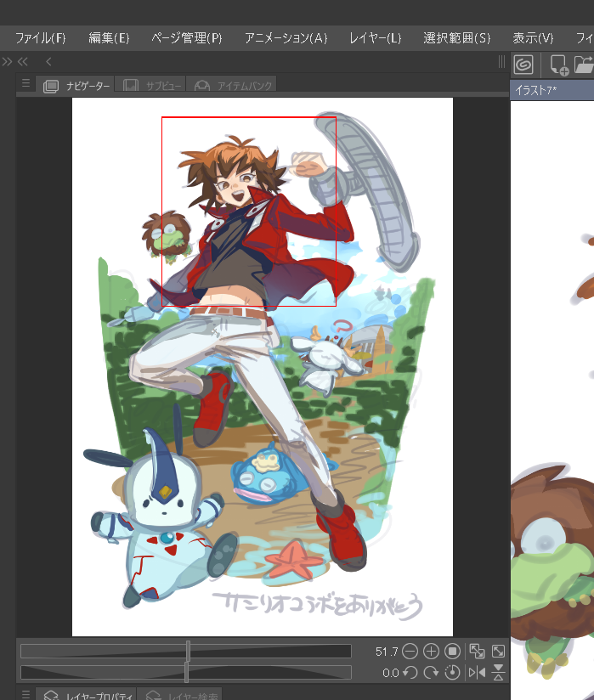
Task: Open the アニメーション(A) menu
Action: [286, 38]
